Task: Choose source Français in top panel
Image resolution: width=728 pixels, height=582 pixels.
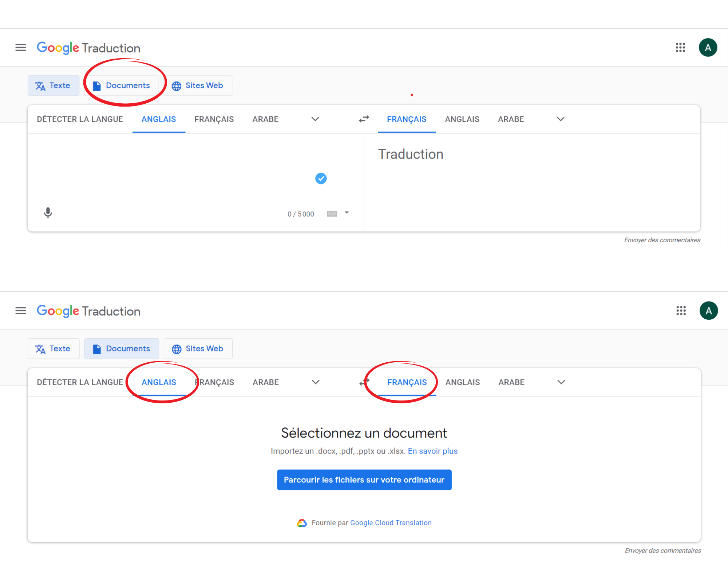Action: 214,119
